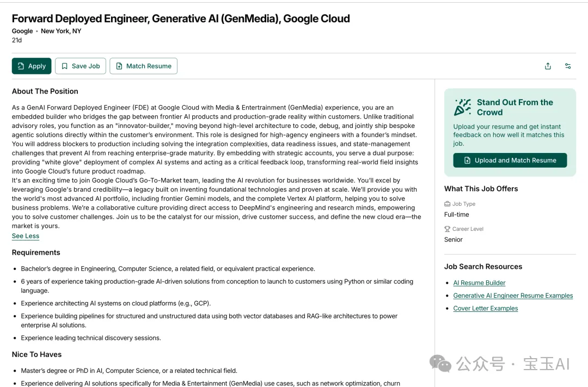Click the Master's degree or PhD bullet
The width and height of the screenshot is (588, 387).
pos(129,371)
